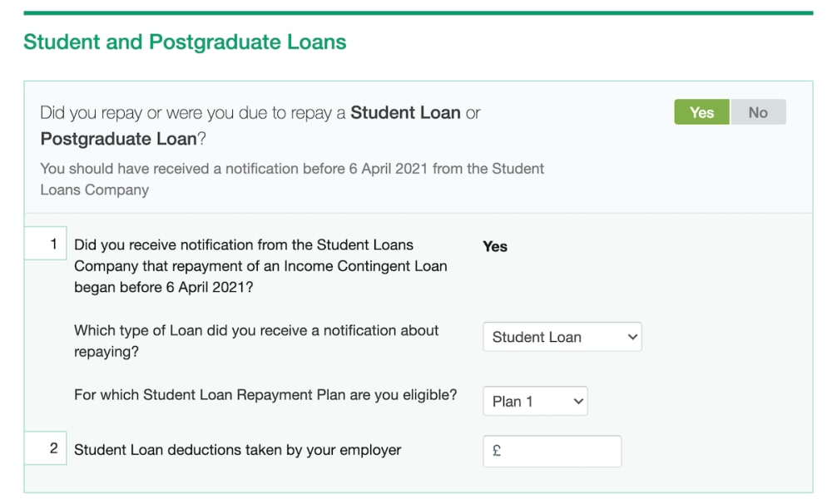832x504 pixels.
Task: Click the Student Loan Repayment Plan eligibility label
Action: 265,395
